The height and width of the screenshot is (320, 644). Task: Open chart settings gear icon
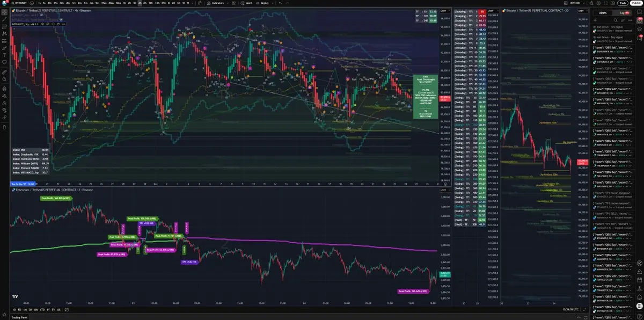[598, 3]
